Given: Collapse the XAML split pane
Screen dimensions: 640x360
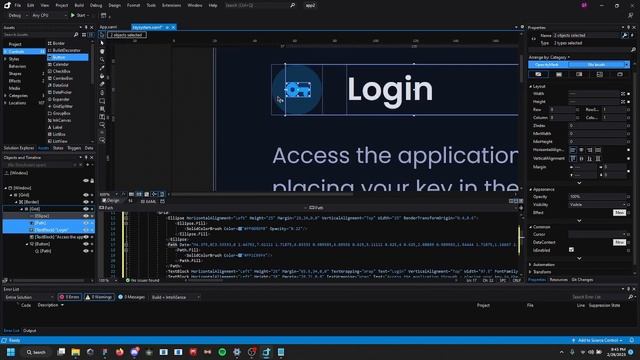Looking at the screenshot, I should coord(521,201).
